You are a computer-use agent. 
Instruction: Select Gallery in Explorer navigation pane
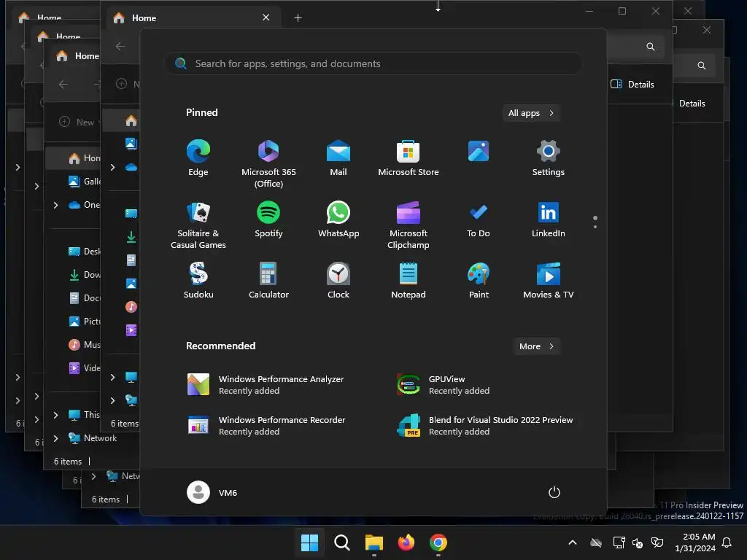[x=84, y=182]
